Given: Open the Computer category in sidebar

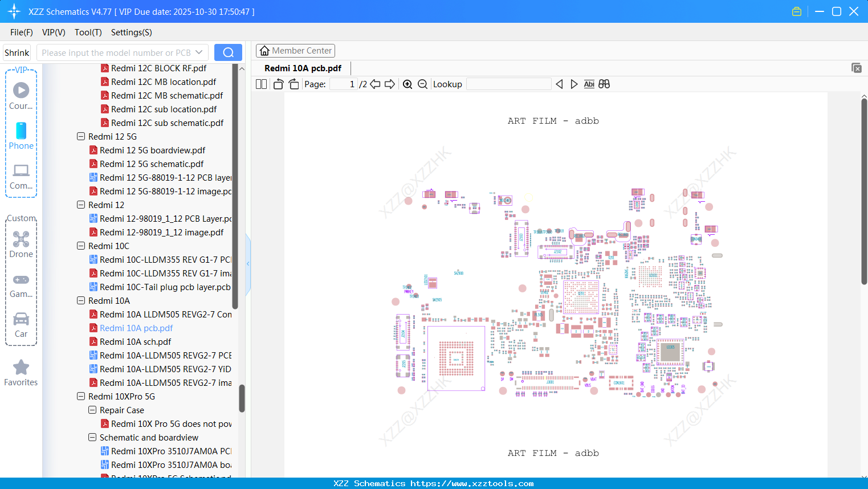Looking at the screenshot, I should (x=21, y=177).
